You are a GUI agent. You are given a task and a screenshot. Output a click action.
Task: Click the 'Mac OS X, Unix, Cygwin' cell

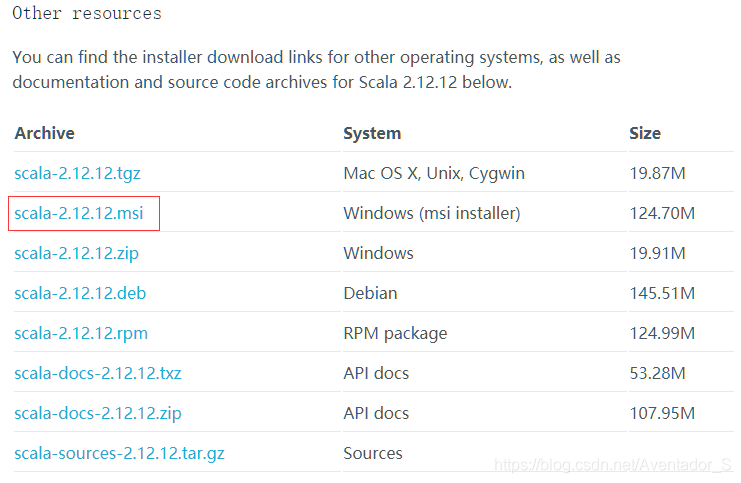point(434,173)
